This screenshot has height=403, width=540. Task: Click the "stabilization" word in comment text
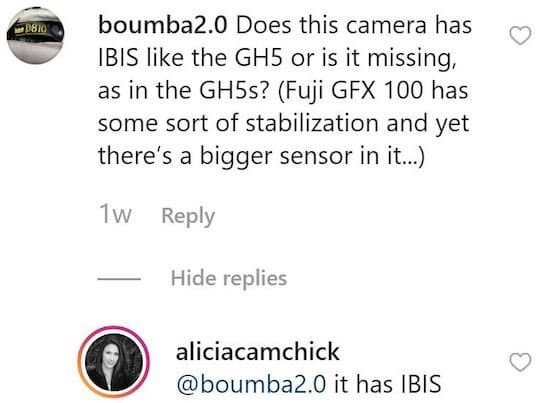coord(312,123)
